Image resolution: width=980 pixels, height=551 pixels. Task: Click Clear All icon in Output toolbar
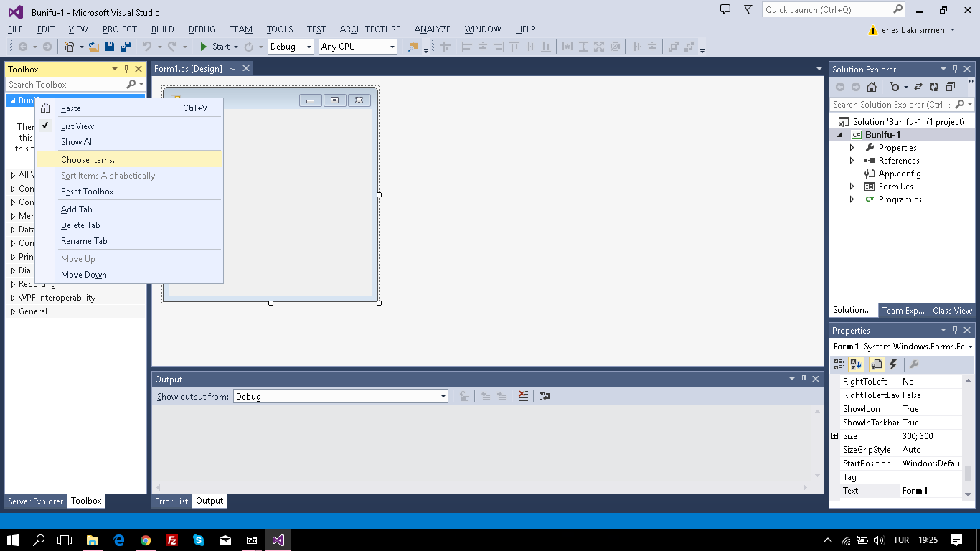524,396
